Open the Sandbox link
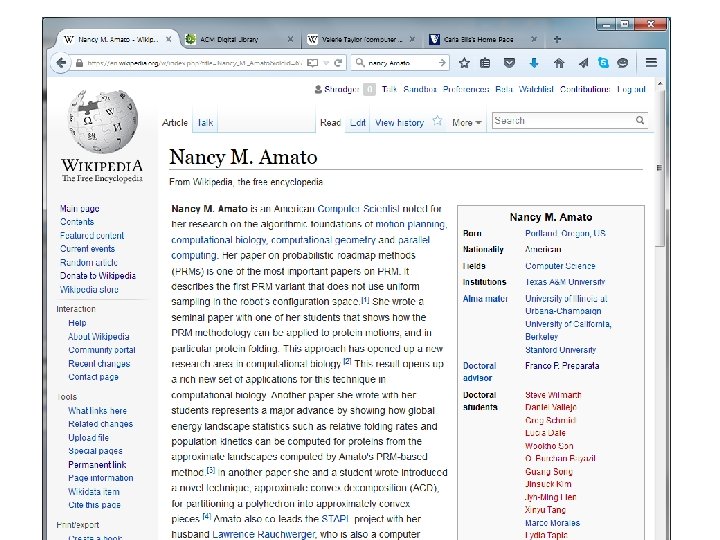Screen dimensions: 720x540 [x=420, y=89]
